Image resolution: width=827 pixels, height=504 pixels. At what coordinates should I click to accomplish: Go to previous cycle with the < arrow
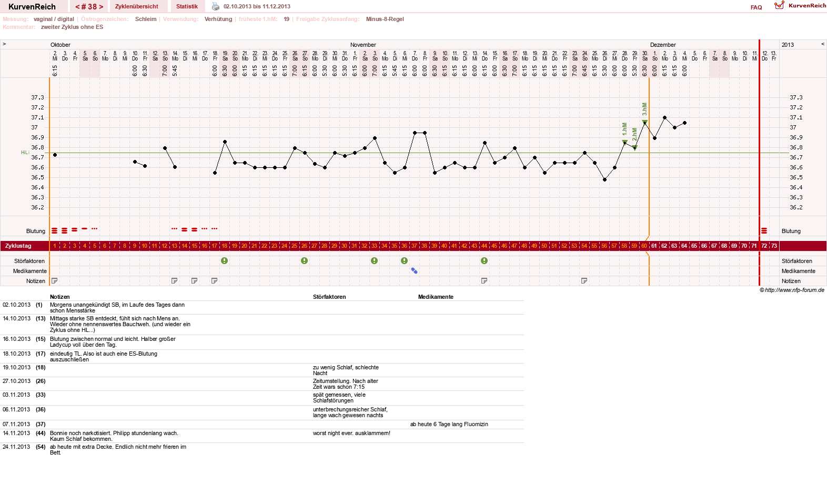[x=78, y=7]
